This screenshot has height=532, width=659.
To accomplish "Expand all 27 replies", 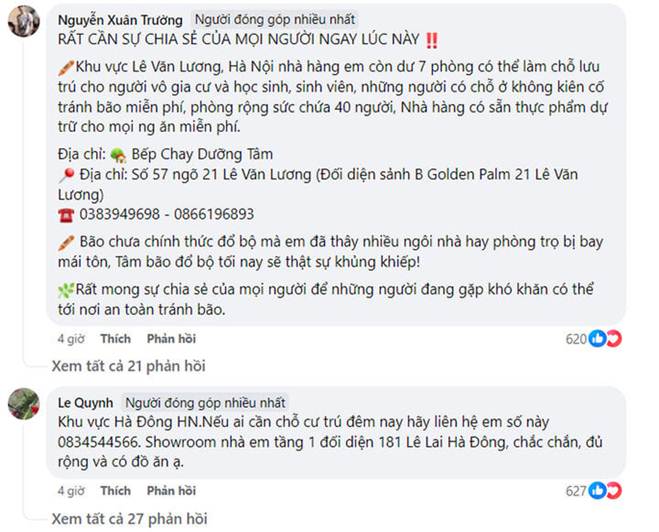I will 128,518.
